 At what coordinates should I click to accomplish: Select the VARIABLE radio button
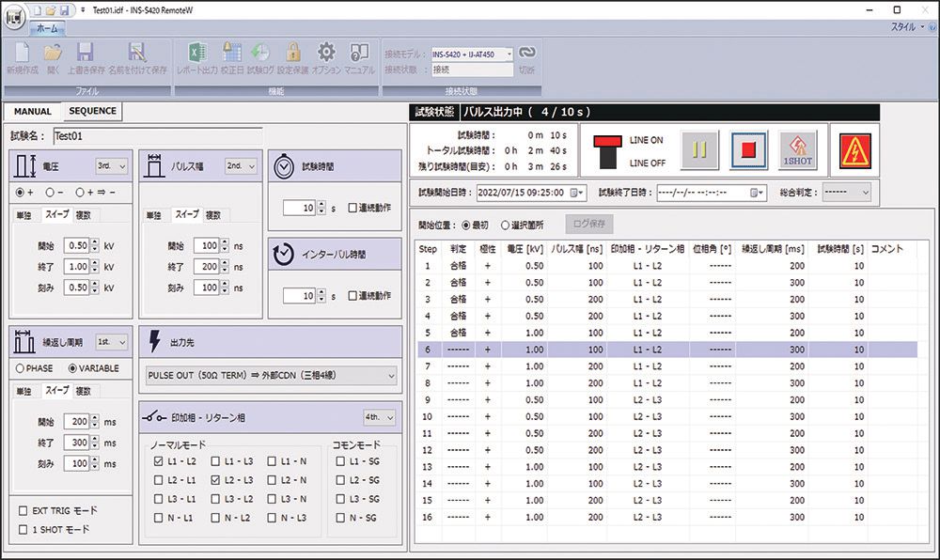tap(72, 368)
